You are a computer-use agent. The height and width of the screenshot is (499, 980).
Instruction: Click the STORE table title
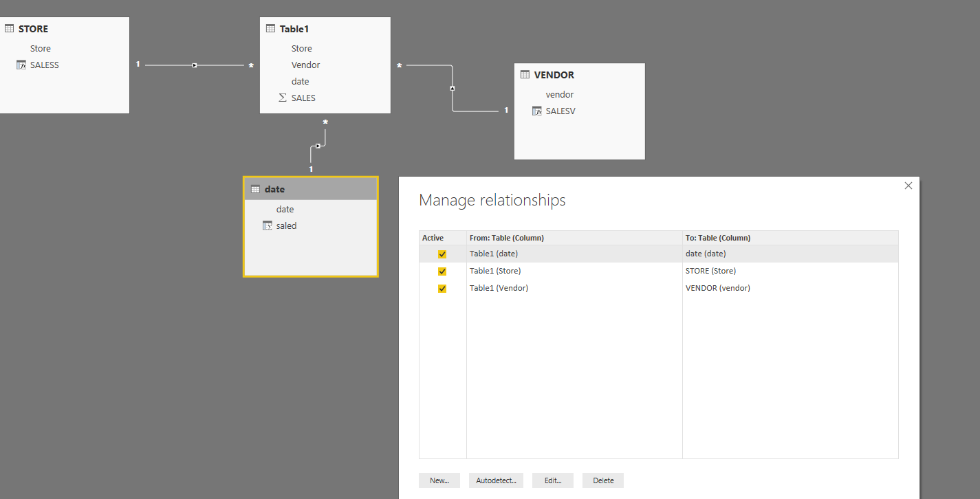pos(34,29)
